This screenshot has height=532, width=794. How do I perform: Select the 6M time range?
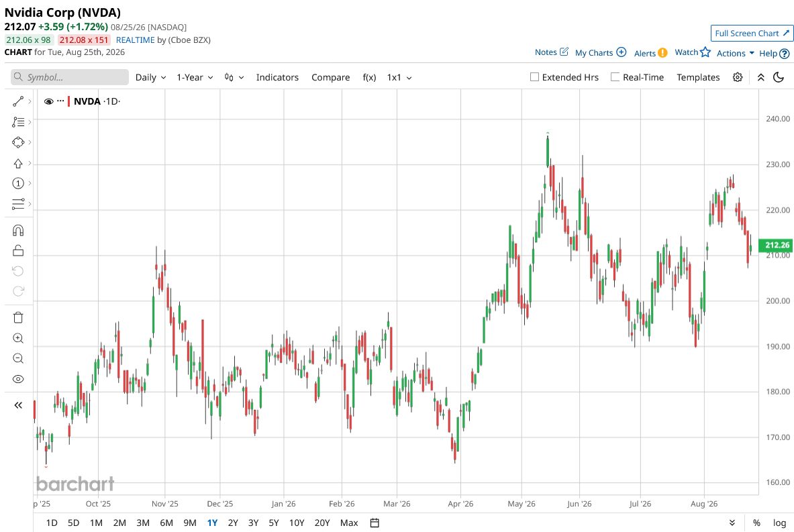tap(166, 523)
